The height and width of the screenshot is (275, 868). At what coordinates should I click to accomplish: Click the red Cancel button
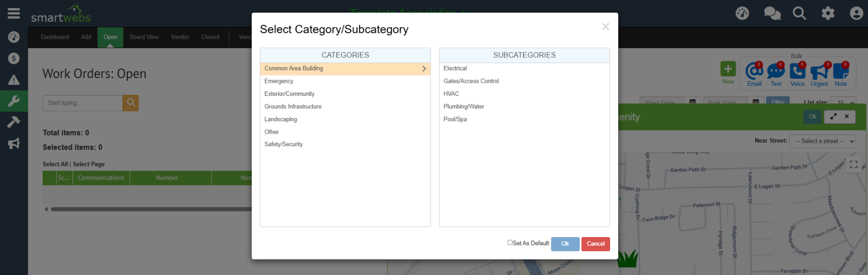coord(595,244)
